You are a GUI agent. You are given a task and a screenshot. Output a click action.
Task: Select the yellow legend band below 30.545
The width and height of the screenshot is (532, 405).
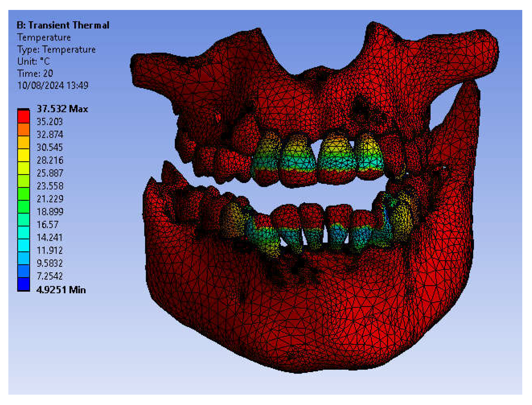23,155
